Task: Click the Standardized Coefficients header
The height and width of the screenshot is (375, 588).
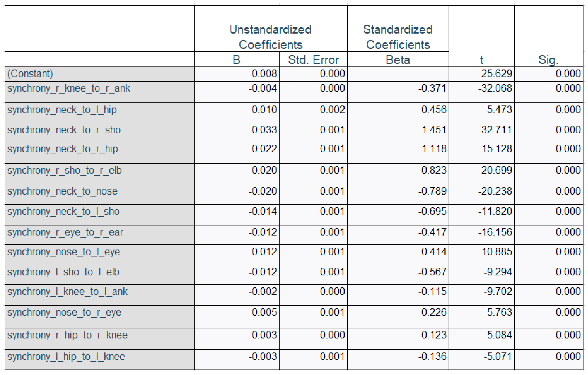Action: tap(398, 37)
